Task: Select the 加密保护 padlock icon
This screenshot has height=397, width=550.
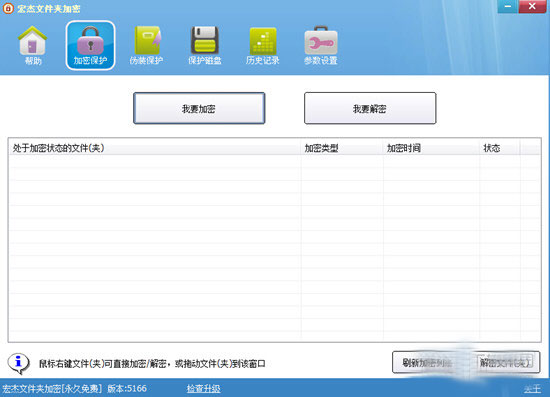Action: pos(90,46)
